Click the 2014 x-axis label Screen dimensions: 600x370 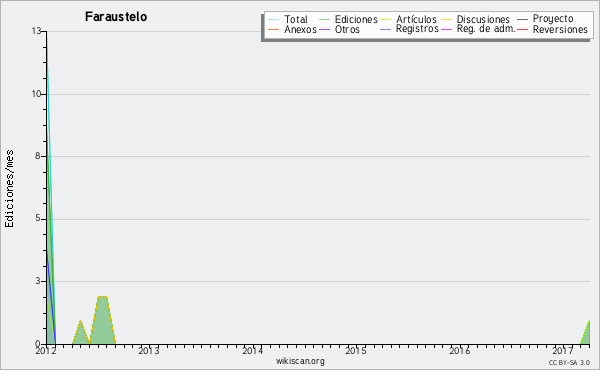coord(253,350)
